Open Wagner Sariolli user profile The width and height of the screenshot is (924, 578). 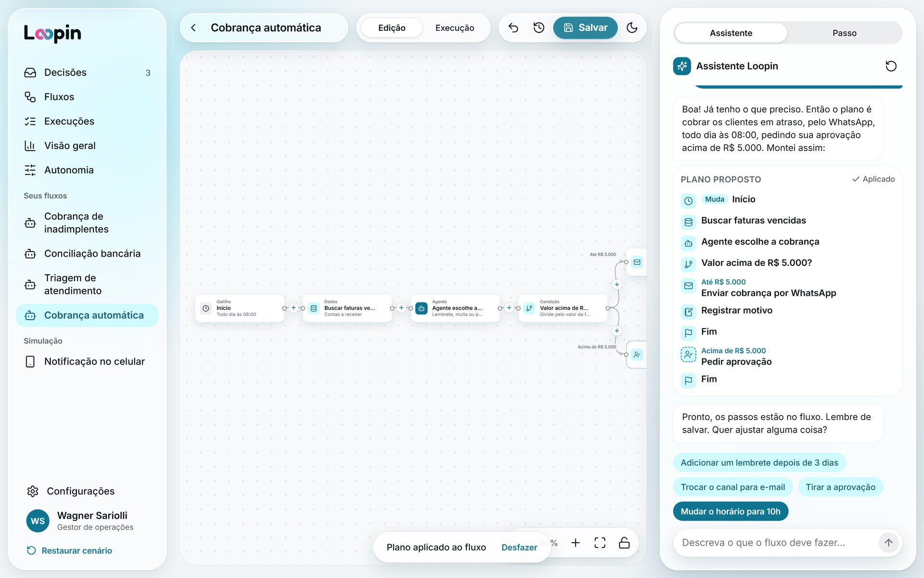tap(87, 521)
